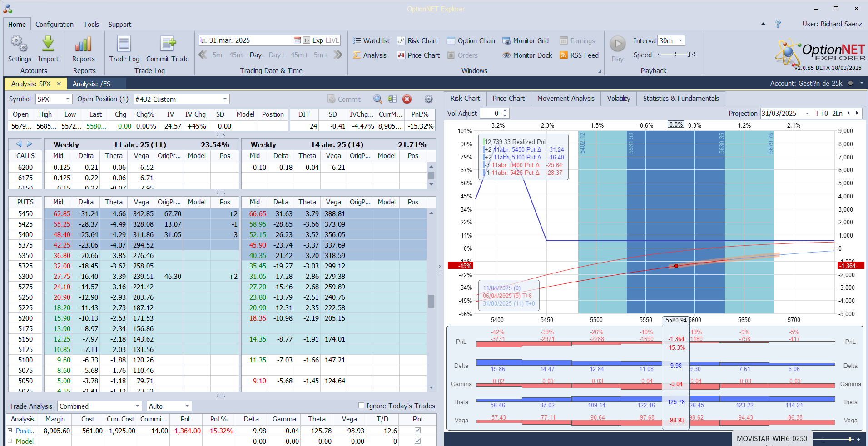This screenshot has width=868, height=446.
Task: Open the blue question mark help icon
Action: [x=778, y=24]
